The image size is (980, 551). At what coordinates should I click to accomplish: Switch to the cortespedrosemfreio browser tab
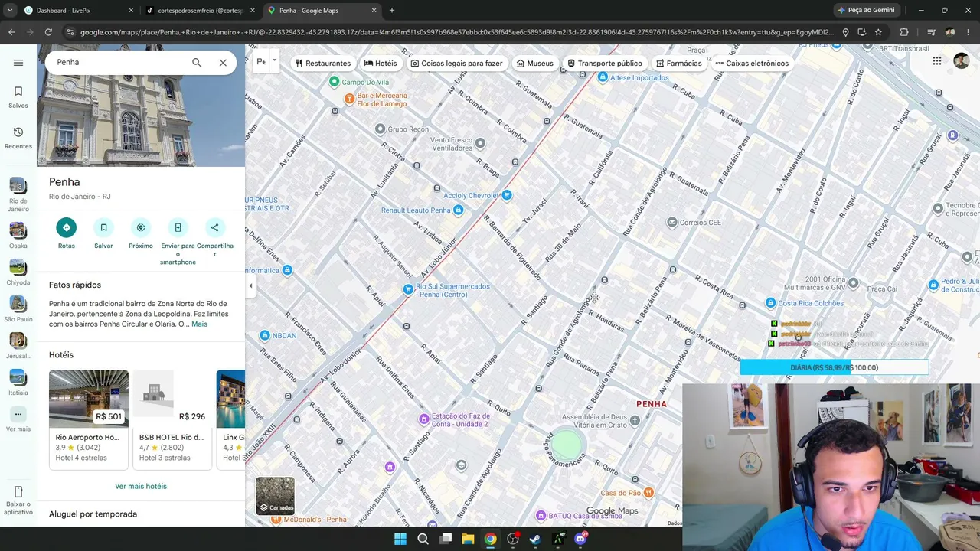199,11
